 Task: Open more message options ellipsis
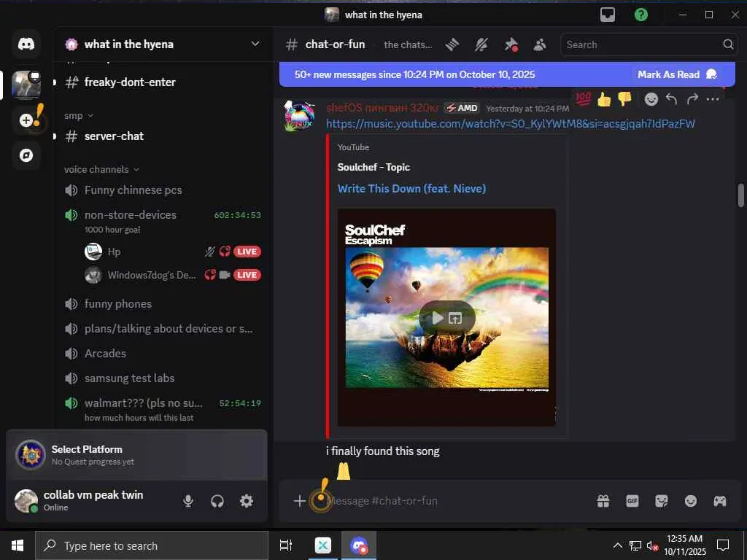713,99
